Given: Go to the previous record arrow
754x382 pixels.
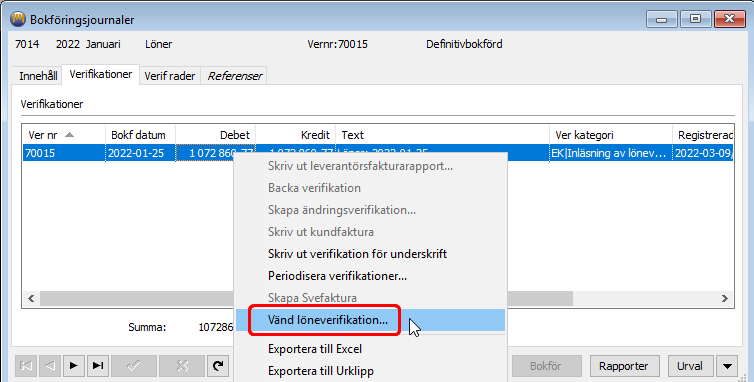Looking at the screenshot, I should [50, 366].
